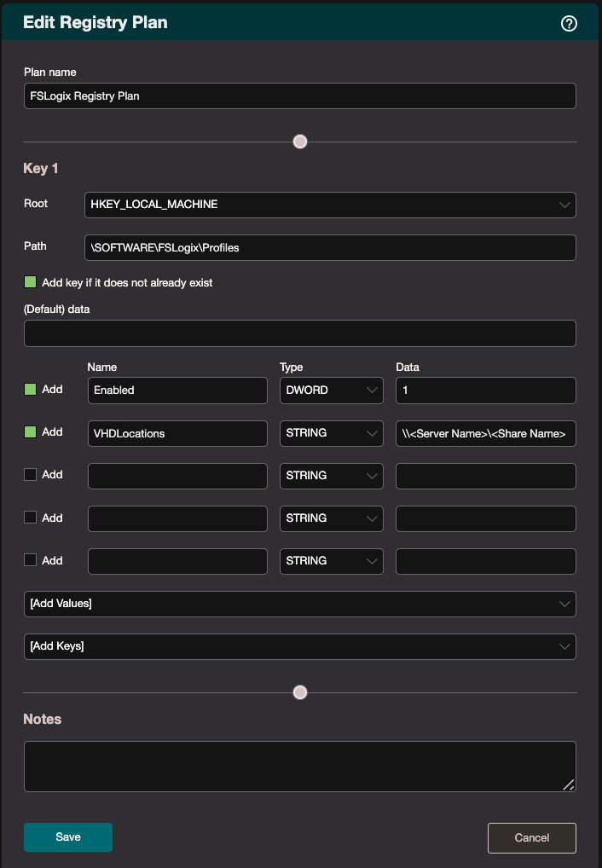Click the Path field with \SOFTWARE\FSLogix\Profiles

point(330,247)
